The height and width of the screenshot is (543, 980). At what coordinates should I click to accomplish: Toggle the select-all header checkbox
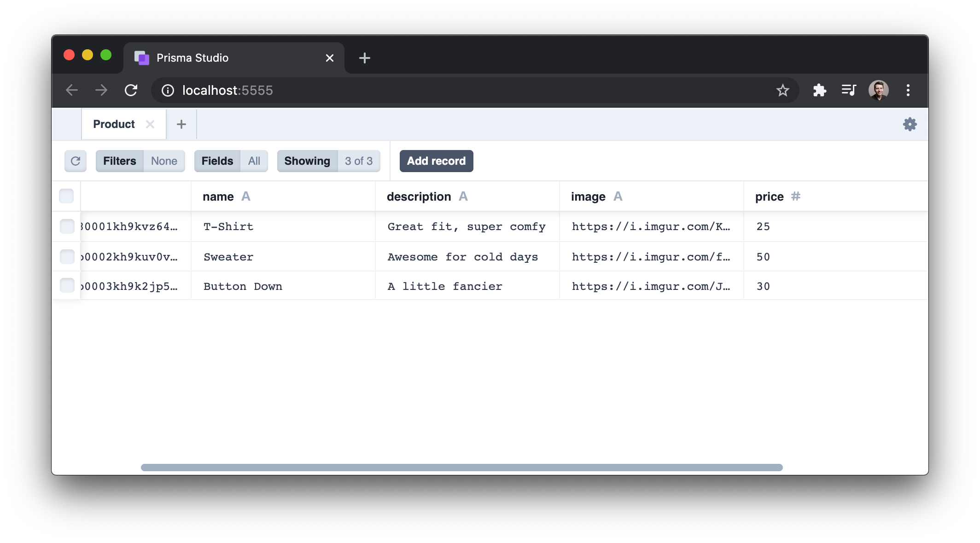click(x=66, y=196)
